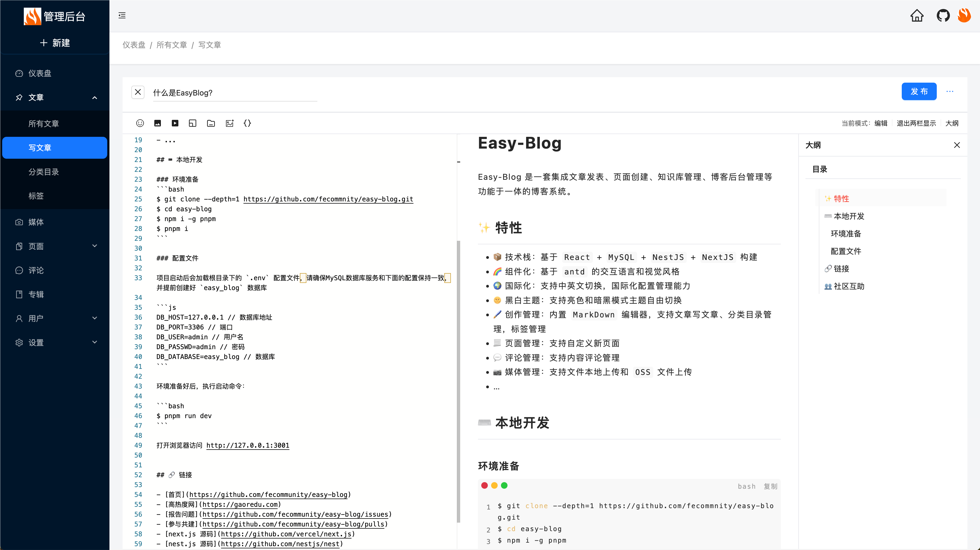Image resolution: width=980 pixels, height=550 pixels.
Task: Click the 新建 button
Action: 55,43
